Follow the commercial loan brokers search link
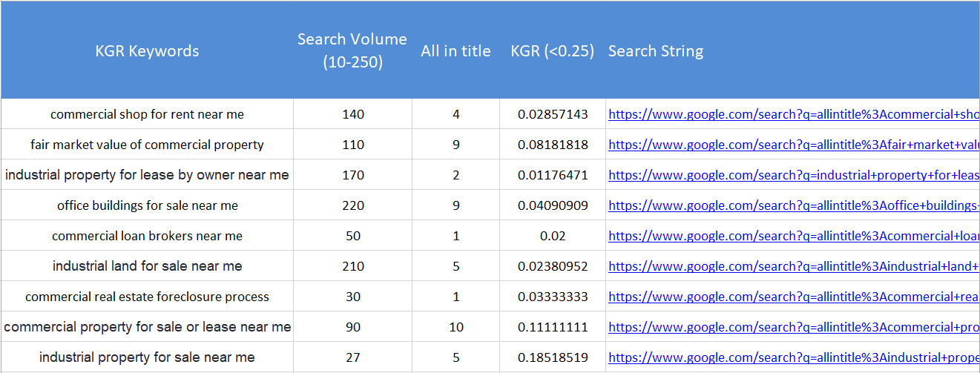Screen dimensions: 980x373 (x=792, y=236)
